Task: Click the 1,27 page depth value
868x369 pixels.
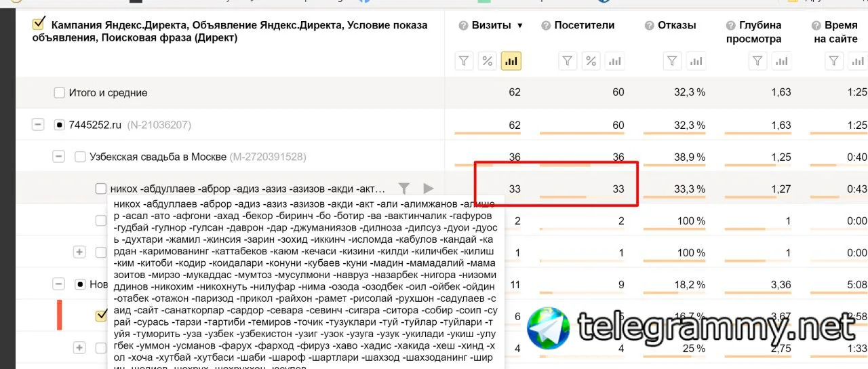Action: (x=781, y=189)
